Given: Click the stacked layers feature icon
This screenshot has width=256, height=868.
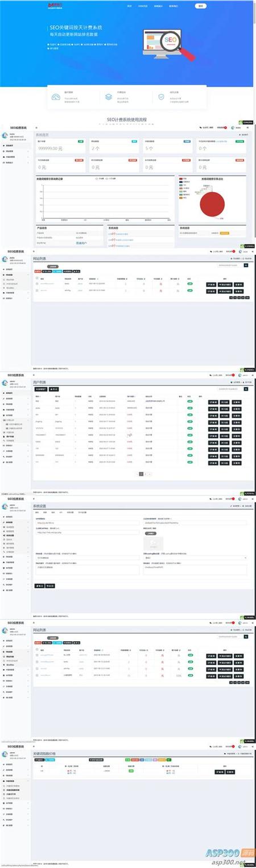Looking at the screenshot, I should (109, 97).
